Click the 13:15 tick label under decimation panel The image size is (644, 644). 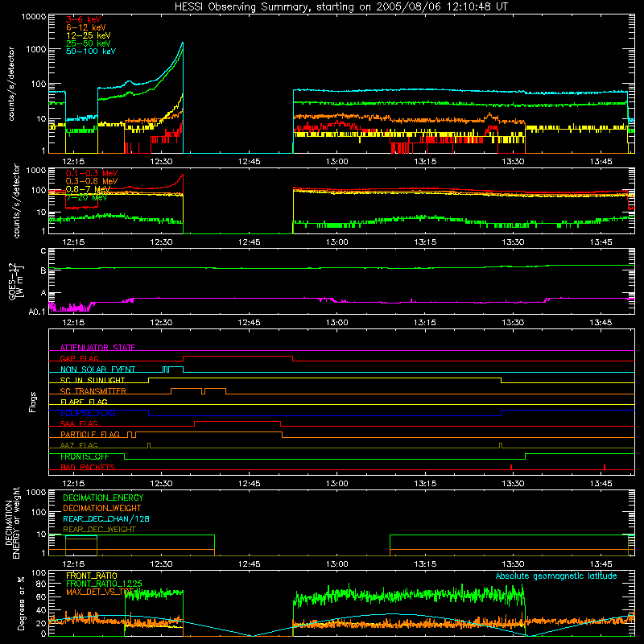(425, 564)
